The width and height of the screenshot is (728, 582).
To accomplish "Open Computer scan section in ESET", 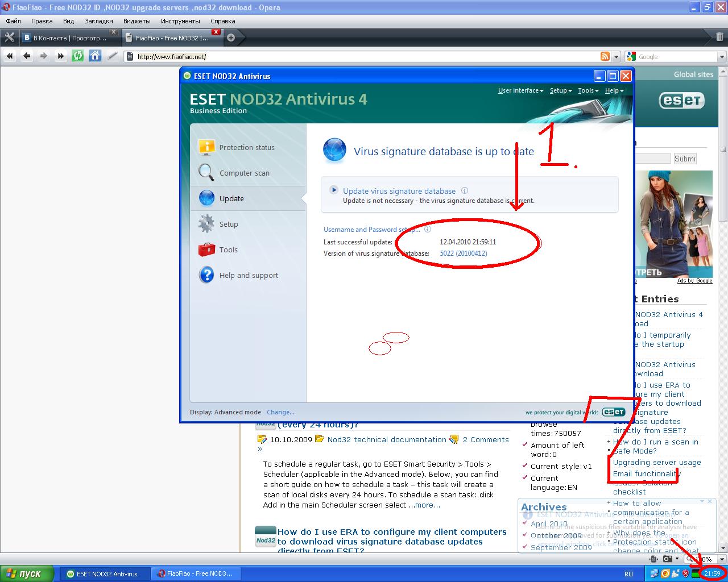I will (x=245, y=173).
